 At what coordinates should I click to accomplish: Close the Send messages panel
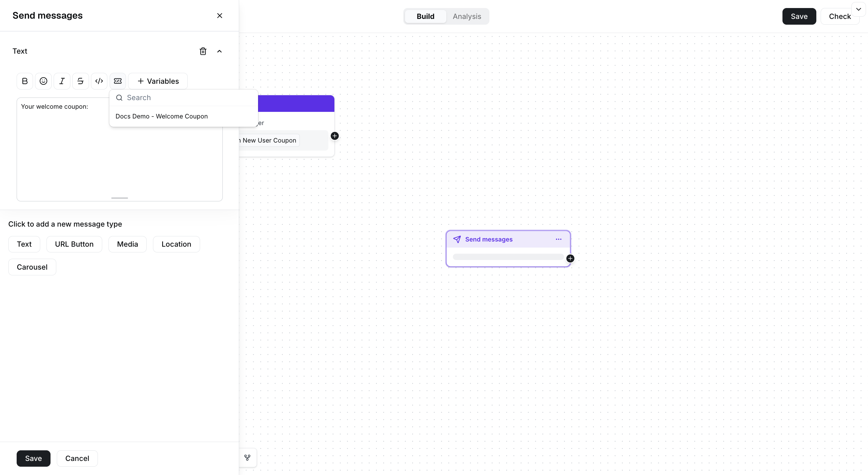220,15
